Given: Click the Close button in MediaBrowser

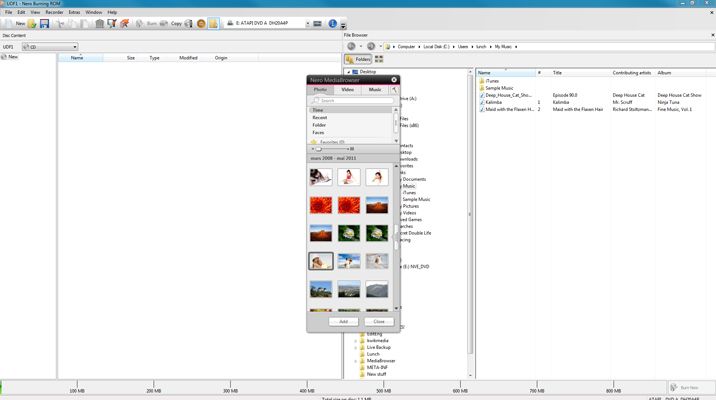Looking at the screenshot, I should (x=379, y=321).
